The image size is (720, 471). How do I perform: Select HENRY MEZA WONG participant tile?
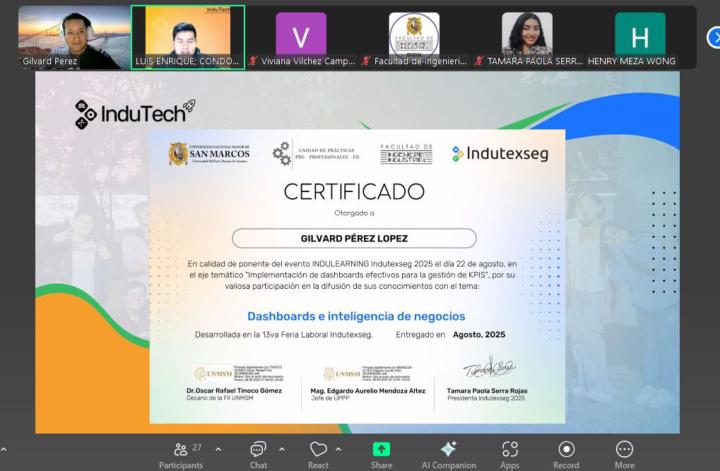pyautogui.click(x=640, y=38)
